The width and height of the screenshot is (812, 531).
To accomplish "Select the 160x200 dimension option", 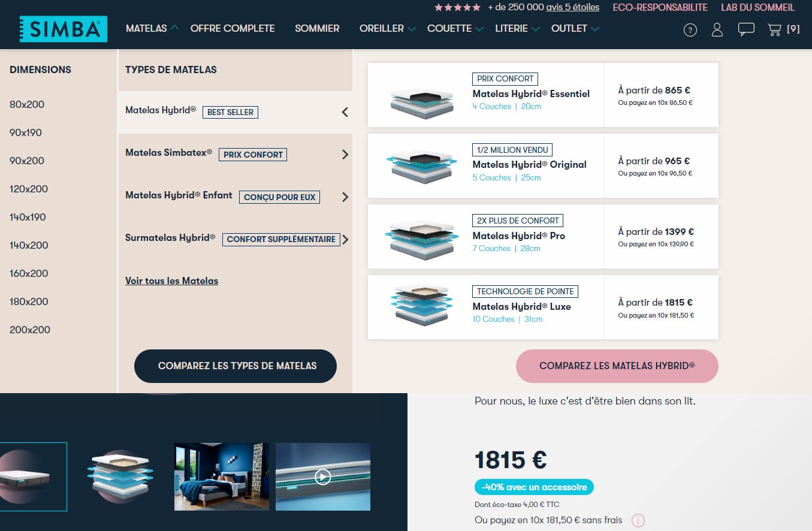I will [26, 273].
